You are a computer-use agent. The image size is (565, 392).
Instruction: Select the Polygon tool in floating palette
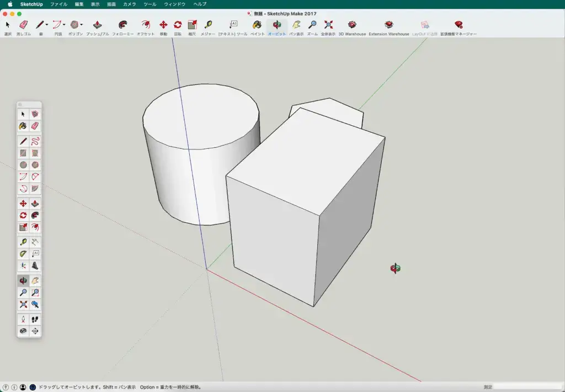point(35,165)
